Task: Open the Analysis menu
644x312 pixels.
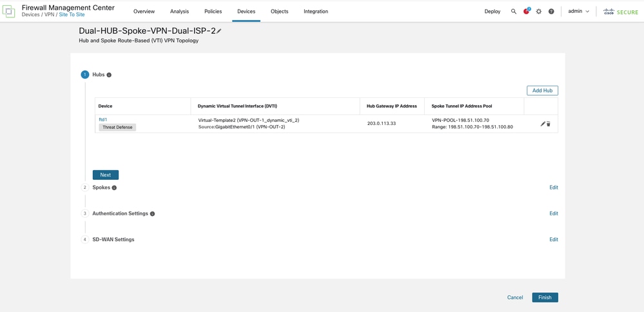Action: [x=179, y=12]
